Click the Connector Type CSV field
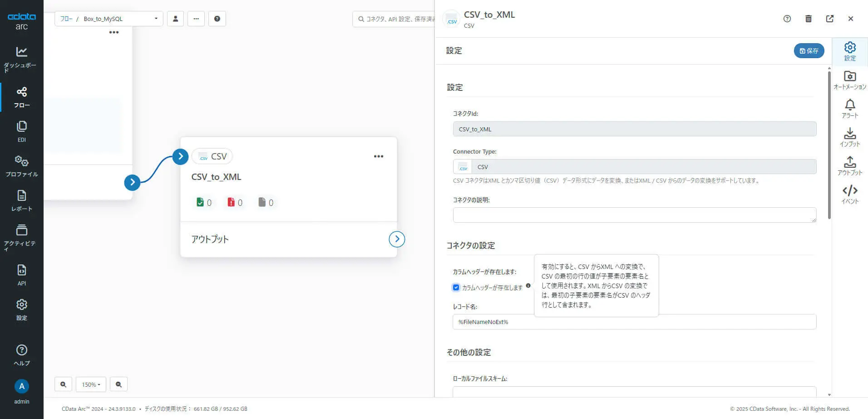This screenshot has height=419, width=868. pyautogui.click(x=635, y=167)
